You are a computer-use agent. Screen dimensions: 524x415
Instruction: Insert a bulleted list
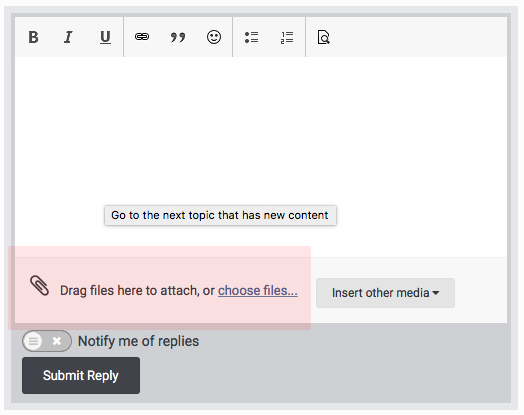[x=251, y=37]
